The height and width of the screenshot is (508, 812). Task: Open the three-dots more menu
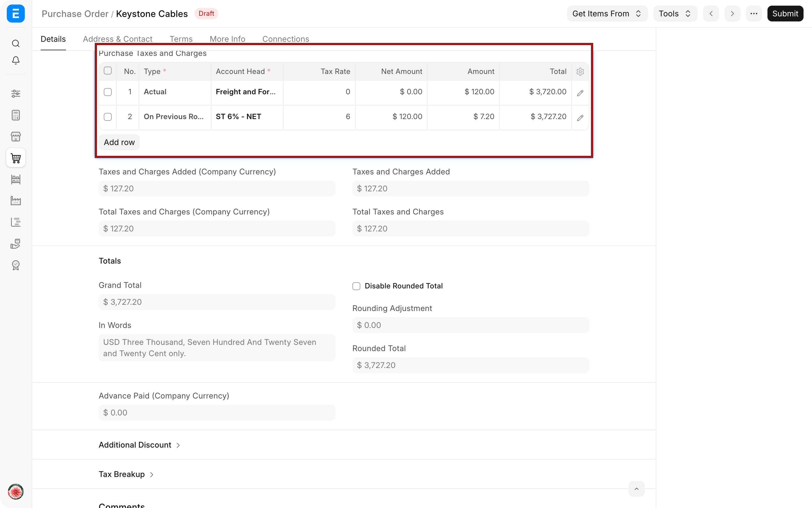click(x=754, y=14)
